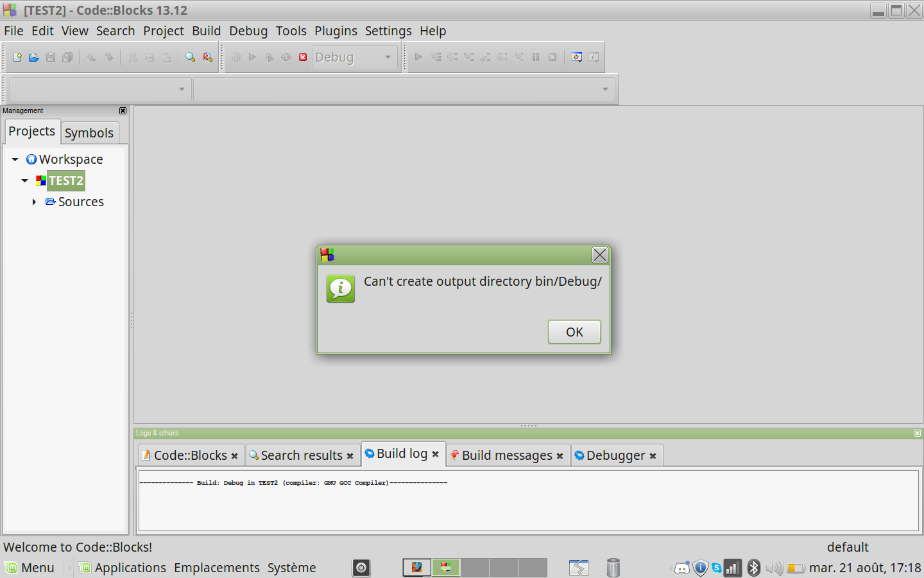Click the Discord tray icon
This screenshot has width=924, height=578.
pyautogui.click(x=682, y=568)
